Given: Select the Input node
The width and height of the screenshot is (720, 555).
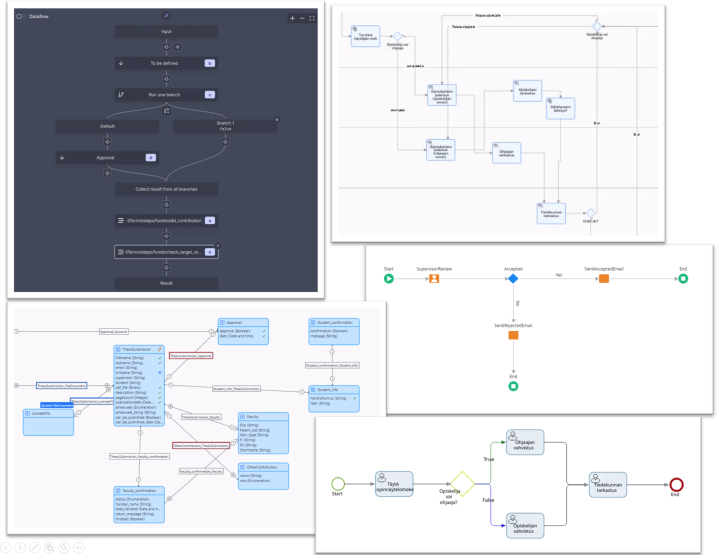Looking at the screenshot, I should click(166, 32).
